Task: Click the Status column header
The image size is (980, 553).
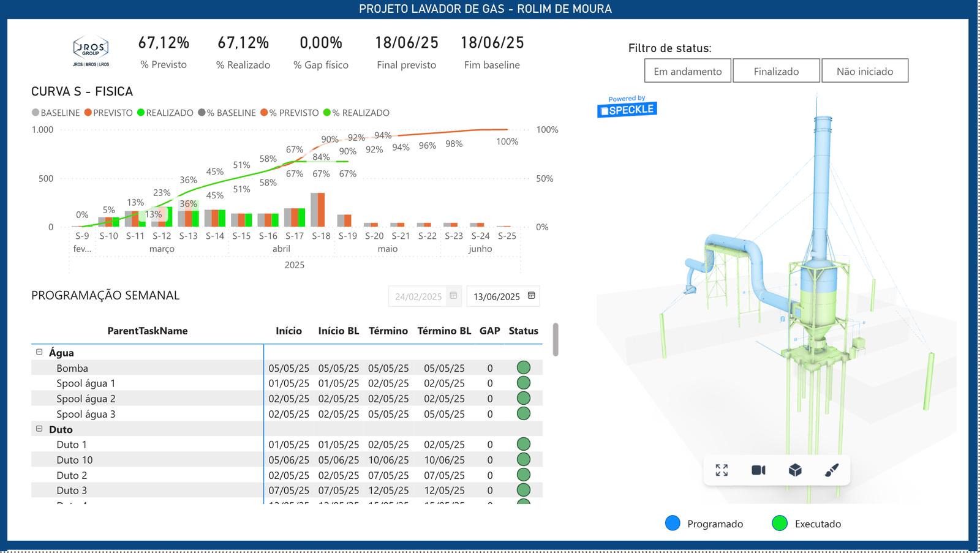Action: click(523, 331)
